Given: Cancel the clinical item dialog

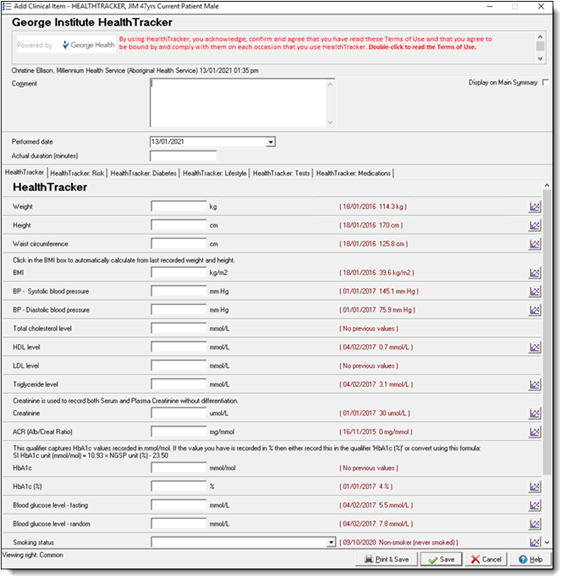Looking at the screenshot, I should pyautogui.click(x=486, y=560).
